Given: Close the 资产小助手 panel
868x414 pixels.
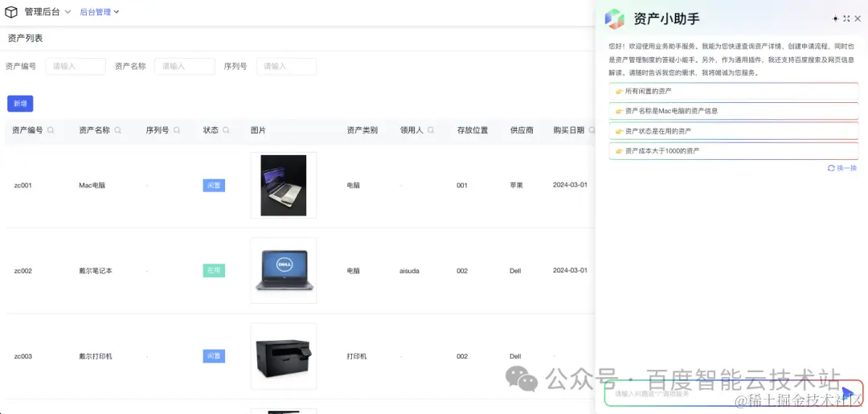Looking at the screenshot, I should (858, 18).
